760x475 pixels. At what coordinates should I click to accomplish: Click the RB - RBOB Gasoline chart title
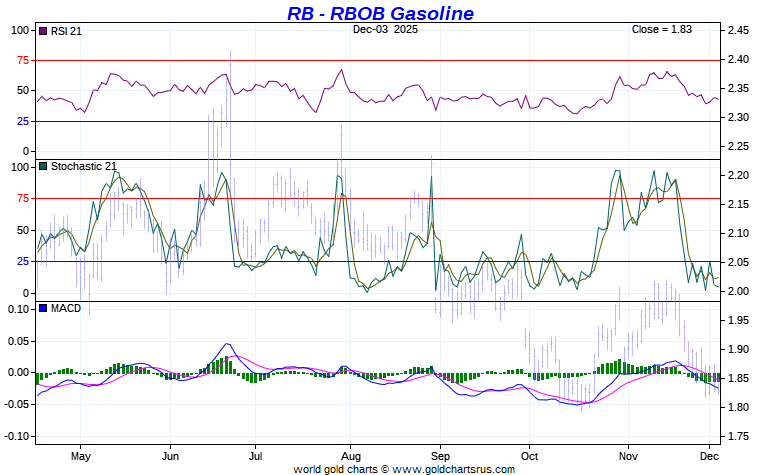(x=380, y=13)
